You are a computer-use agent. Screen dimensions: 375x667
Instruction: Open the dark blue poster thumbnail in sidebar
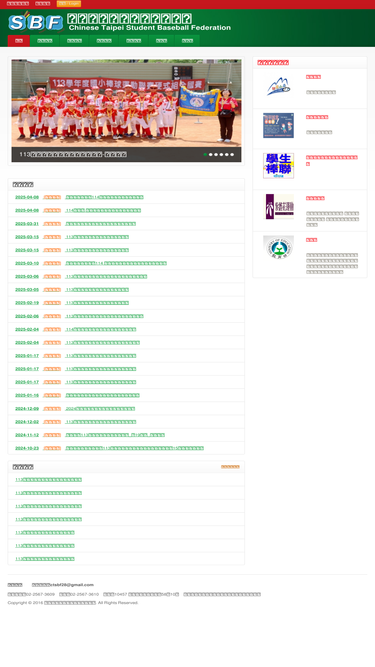278,125
